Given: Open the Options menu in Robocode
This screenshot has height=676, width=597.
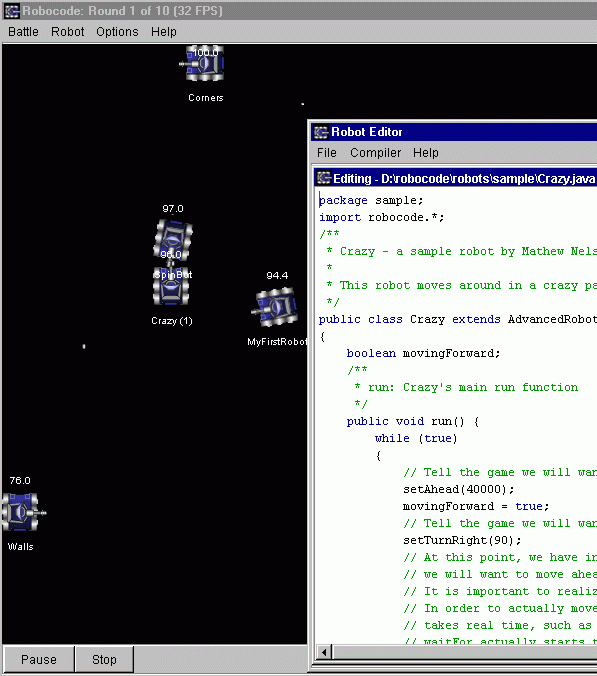Looking at the screenshot, I should [x=117, y=32].
